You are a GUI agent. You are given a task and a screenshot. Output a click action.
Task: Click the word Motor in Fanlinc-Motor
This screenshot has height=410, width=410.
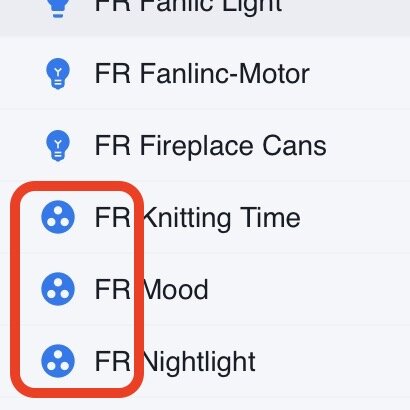[275, 74]
